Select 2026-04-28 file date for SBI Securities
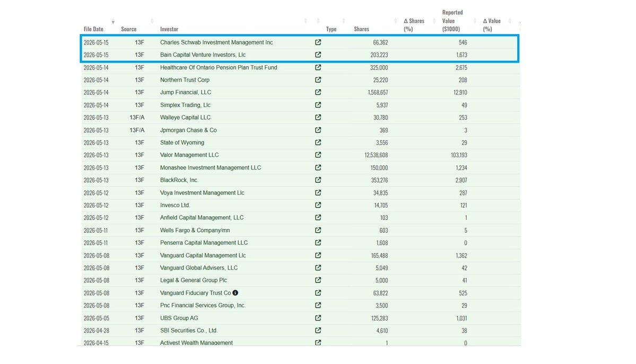Viewport: 636px width, 364px height. [x=95, y=331]
